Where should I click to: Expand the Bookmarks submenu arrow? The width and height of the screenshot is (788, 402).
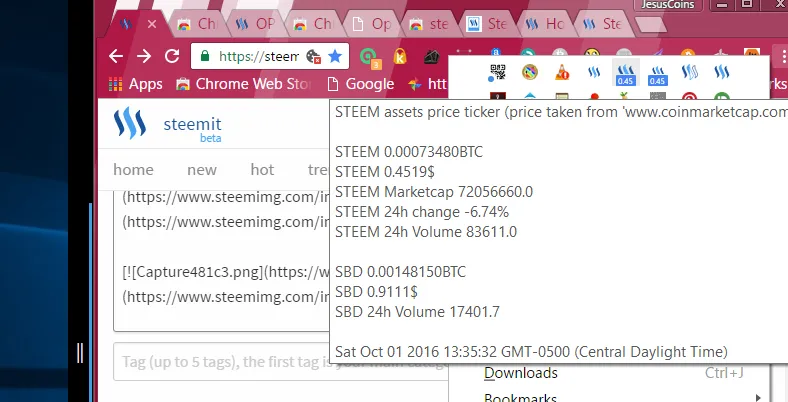pyautogui.click(x=758, y=397)
